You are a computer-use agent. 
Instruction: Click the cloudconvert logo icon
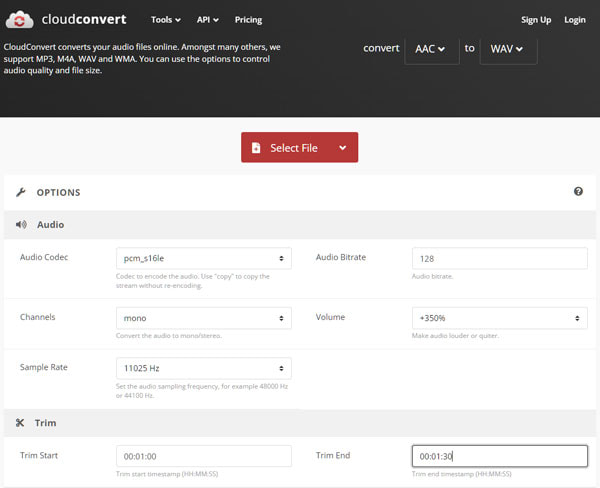20,20
